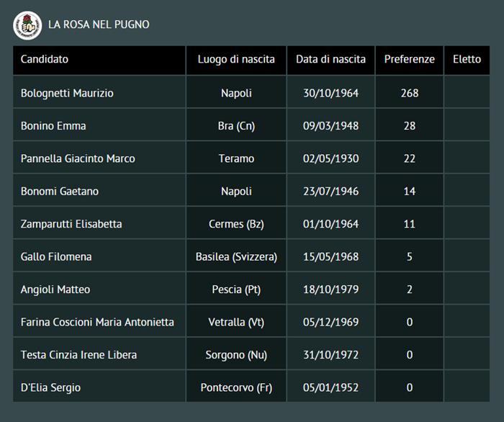Select candidate D'Elia Sergio
504x422 pixels.
click(x=50, y=387)
